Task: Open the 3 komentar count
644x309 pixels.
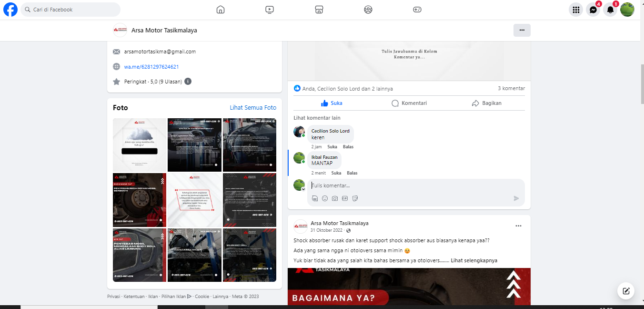Action: pyautogui.click(x=511, y=88)
